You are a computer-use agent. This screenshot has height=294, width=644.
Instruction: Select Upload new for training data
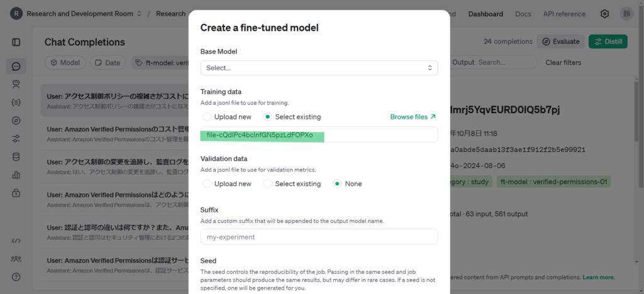pyautogui.click(x=208, y=117)
